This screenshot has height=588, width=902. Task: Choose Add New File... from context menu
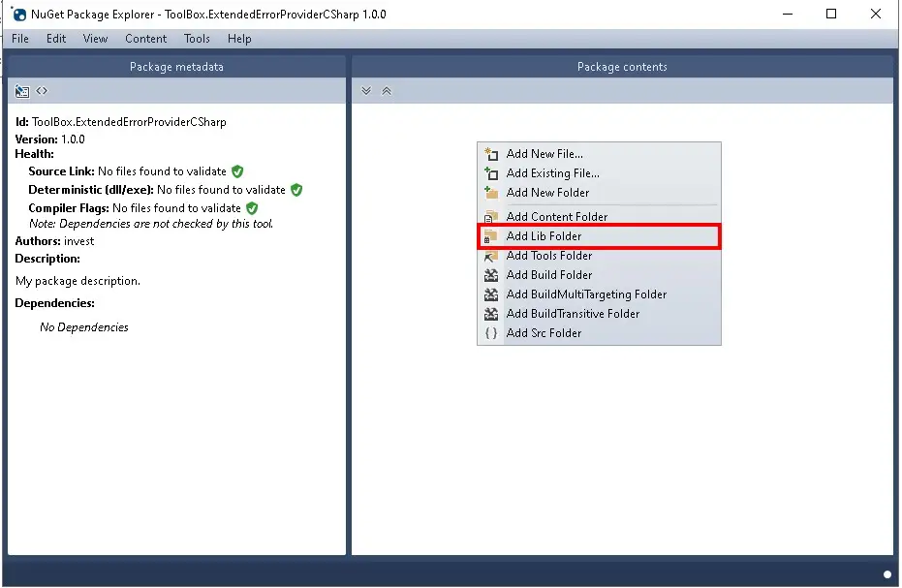pos(599,154)
